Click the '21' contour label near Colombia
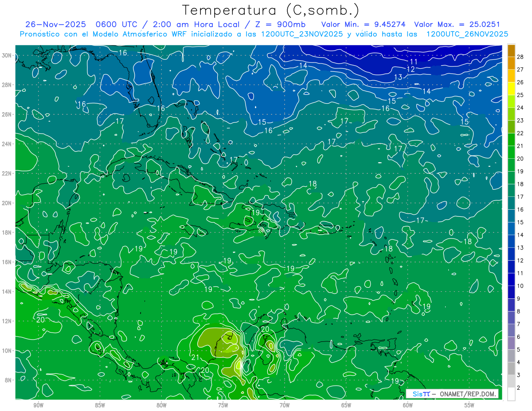Viewport: 532px width, 411px height. tap(196, 357)
